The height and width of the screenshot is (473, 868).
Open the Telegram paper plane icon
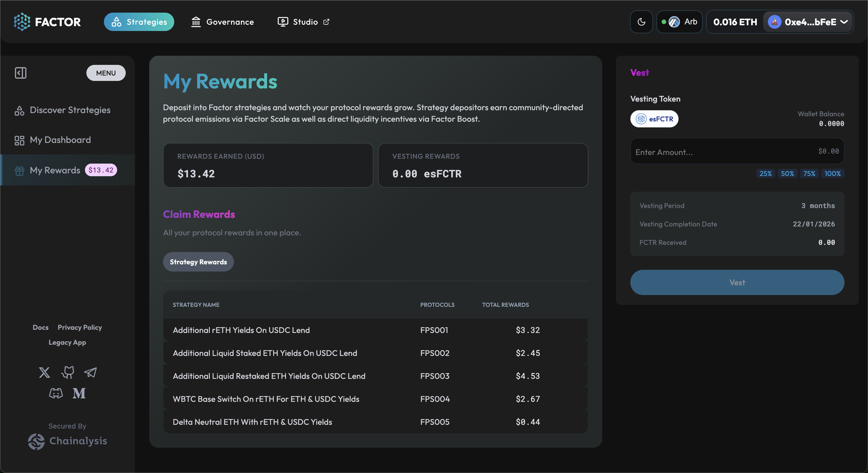pyautogui.click(x=90, y=372)
